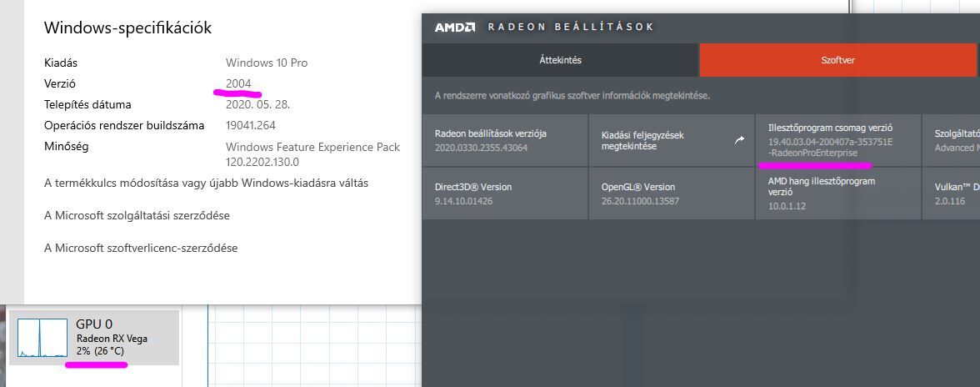Click the GPU 0 usage graph thumbnail
Viewport: 980px width, 387px height.
pos(42,338)
